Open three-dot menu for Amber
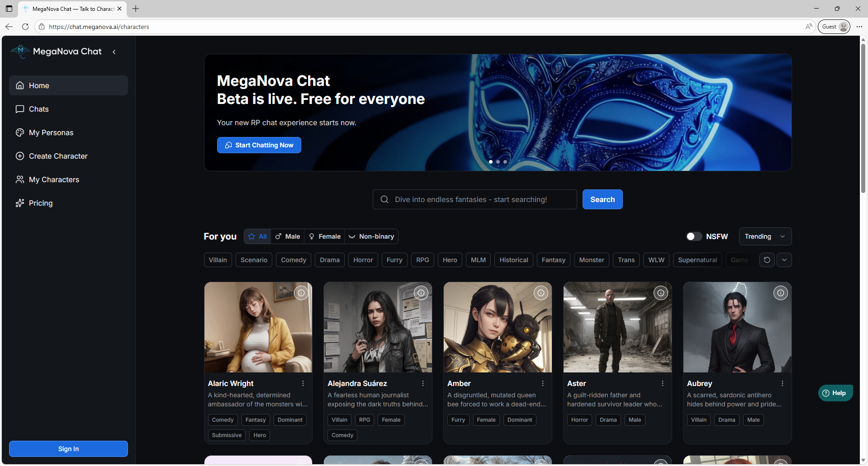 [543, 383]
